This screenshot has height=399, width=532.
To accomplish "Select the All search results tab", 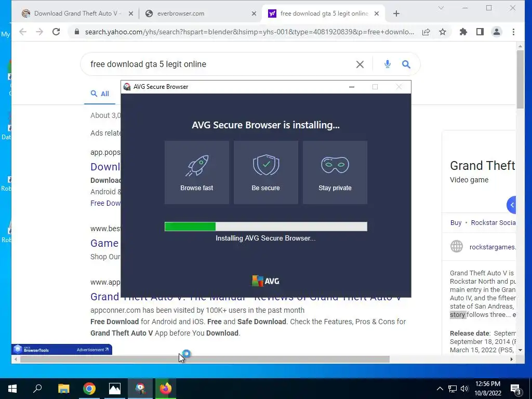I will [100, 94].
